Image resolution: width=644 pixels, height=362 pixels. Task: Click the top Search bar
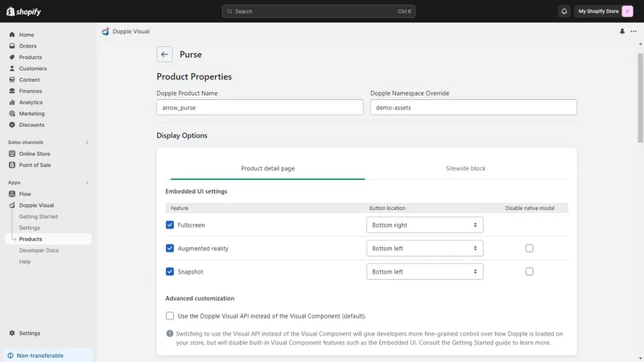tap(319, 11)
